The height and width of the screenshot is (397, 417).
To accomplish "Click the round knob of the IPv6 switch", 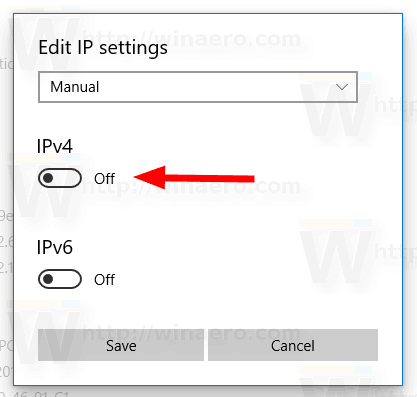I will point(48,279).
